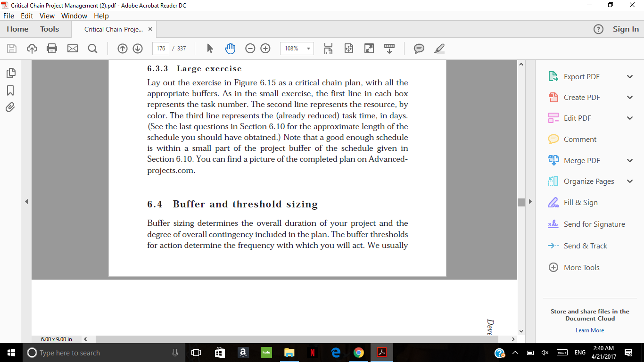
Task: Select the Hand pan tool
Action: [230, 49]
